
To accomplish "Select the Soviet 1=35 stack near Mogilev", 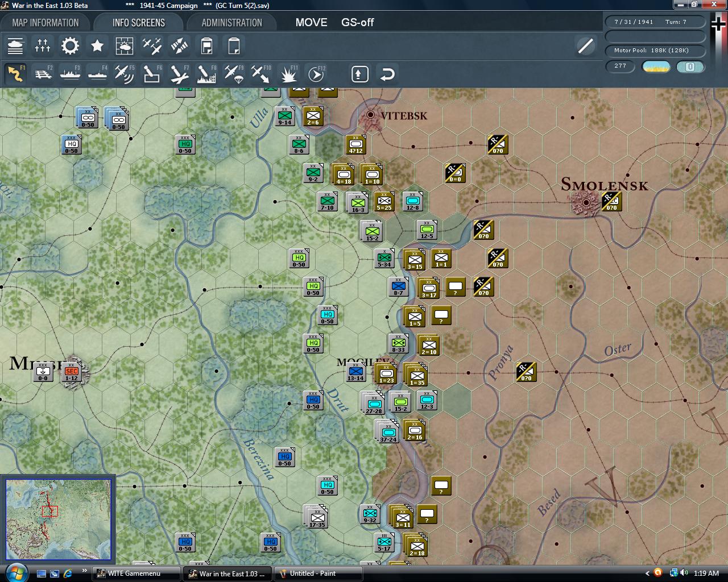I will [416, 375].
